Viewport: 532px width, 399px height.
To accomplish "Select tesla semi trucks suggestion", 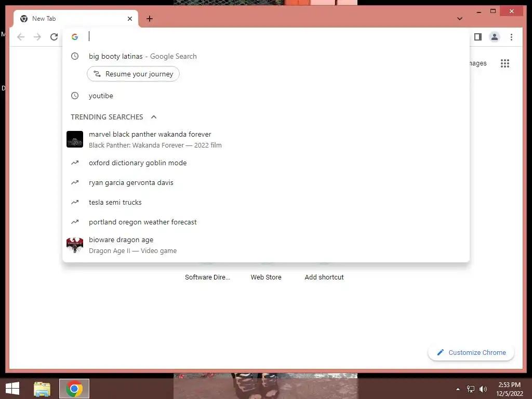I will coord(266,202).
